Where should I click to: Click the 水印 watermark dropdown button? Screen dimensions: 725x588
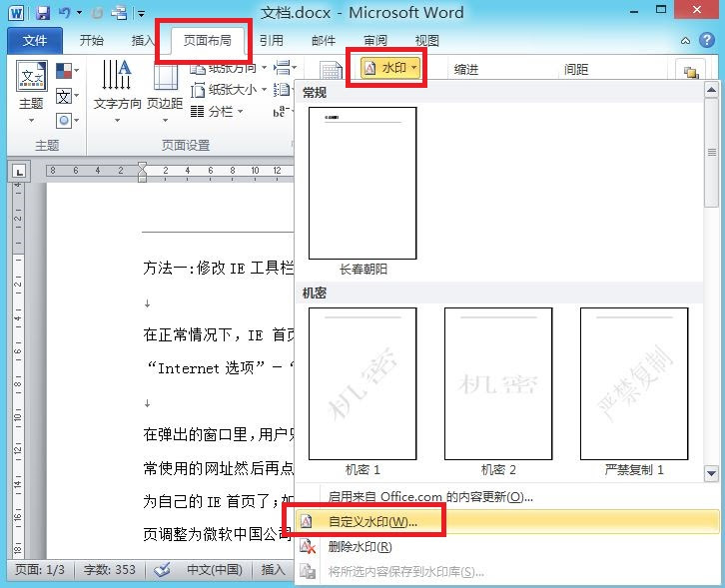point(390,68)
